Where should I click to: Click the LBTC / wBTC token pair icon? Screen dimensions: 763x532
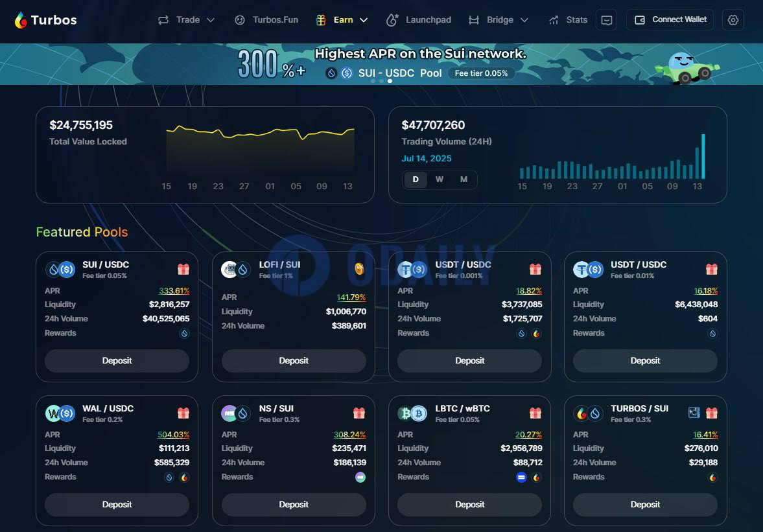412,413
